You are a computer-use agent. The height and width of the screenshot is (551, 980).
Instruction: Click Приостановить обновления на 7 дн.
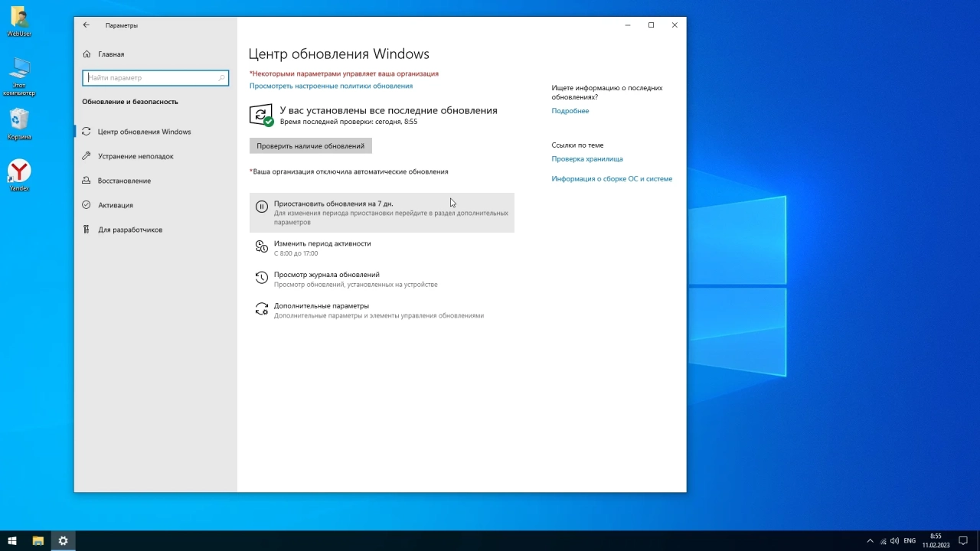click(382, 213)
